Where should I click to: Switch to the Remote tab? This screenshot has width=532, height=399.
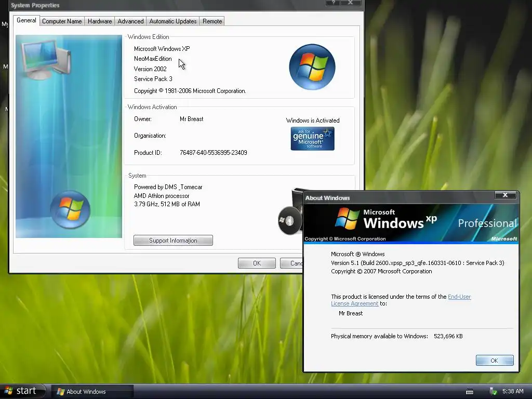212,21
